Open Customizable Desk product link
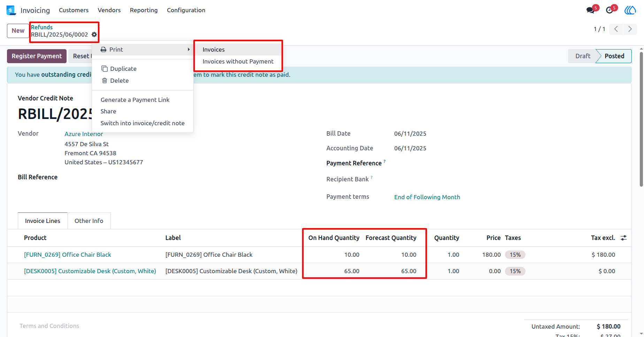 tap(90, 271)
